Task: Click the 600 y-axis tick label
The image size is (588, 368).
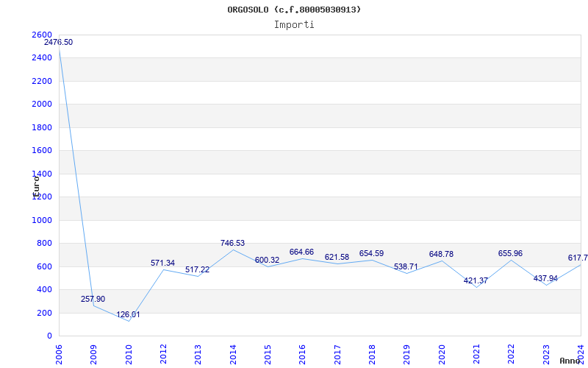Action: 44,266
